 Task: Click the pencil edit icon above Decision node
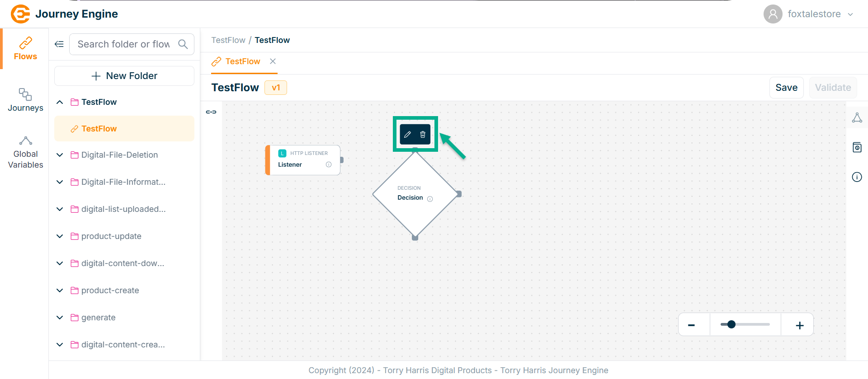407,135
